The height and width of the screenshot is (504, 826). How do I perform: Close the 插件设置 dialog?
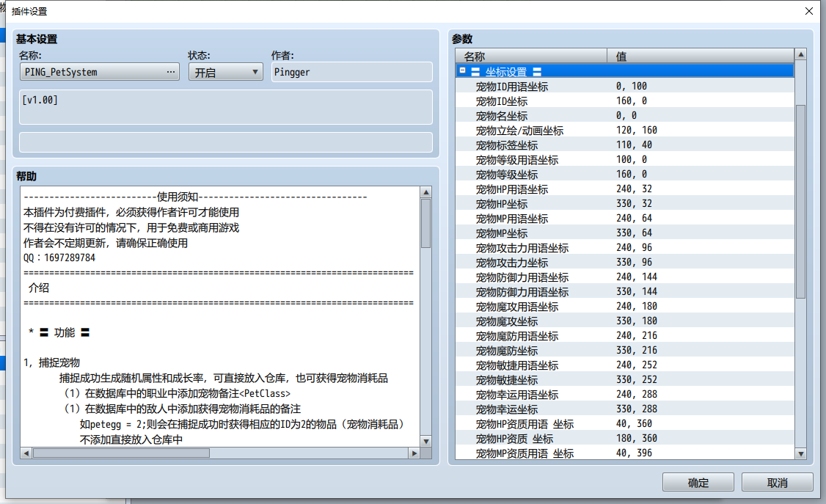809,11
